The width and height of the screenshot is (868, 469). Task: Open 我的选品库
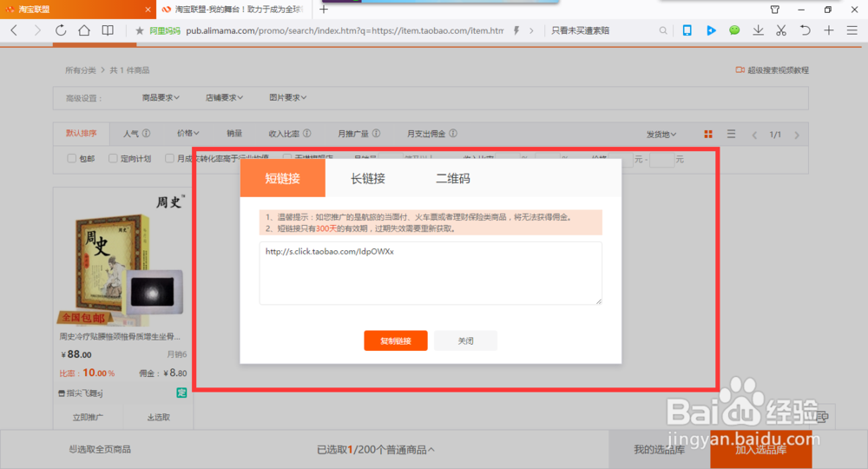coord(660,450)
